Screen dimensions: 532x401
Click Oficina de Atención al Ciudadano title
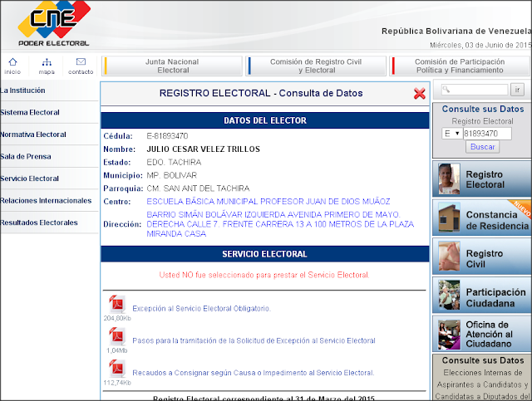click(x=489, y=335)
